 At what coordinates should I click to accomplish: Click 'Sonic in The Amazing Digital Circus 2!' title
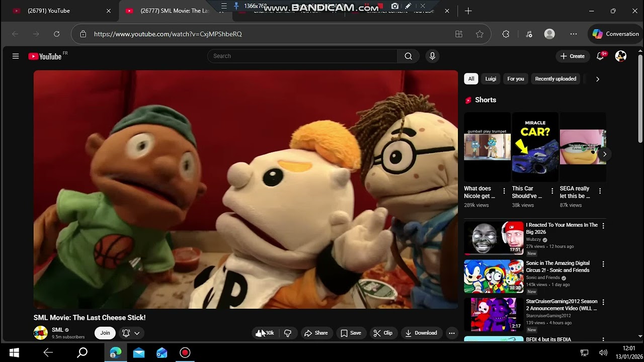pyautogui.click(x=557, y=266)
